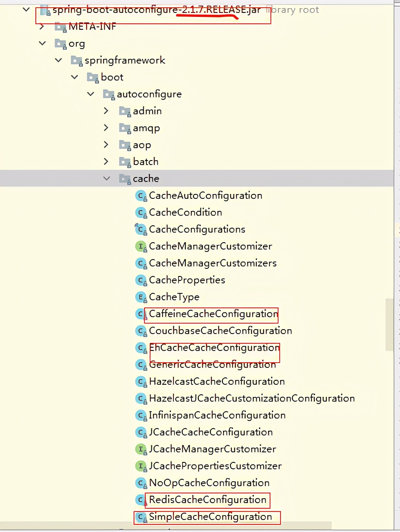Screen dimensions: 400x532
Task: Click the admin package folder icon
Action: point(125,111)
